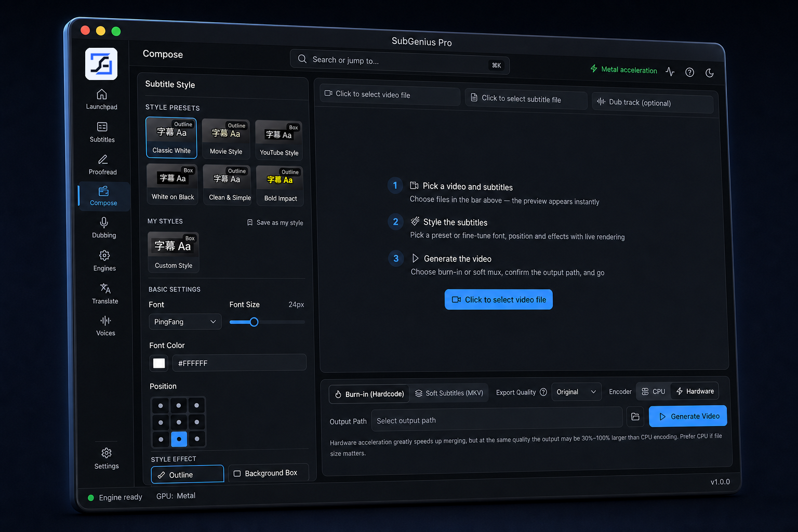This screenshot has height=532, width=798.
Task: Click the top bar select video file field
Action: tap(390, 95)
